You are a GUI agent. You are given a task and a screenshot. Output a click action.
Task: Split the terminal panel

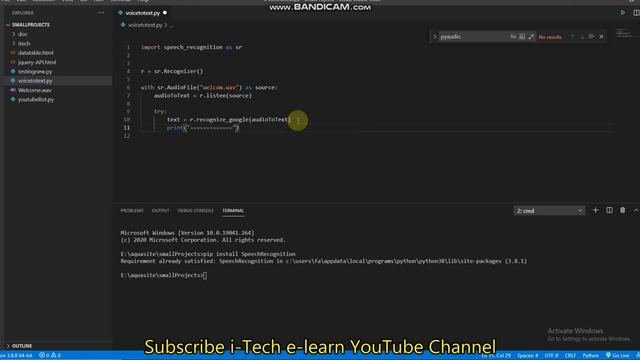(609, 210)
